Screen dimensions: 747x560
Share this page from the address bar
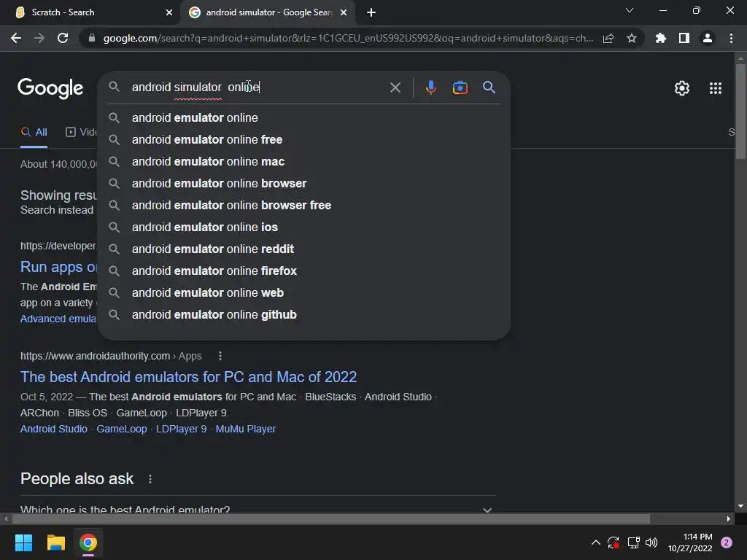pos(608,38)
